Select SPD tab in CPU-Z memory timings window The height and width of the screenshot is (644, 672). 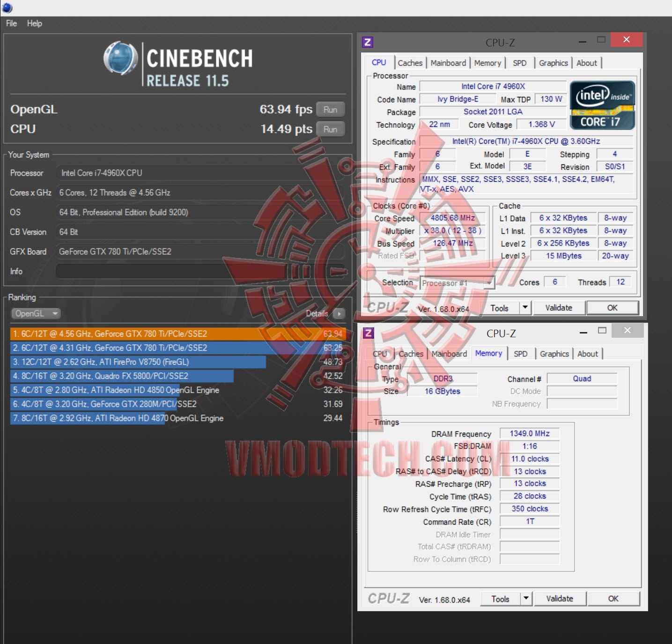point(521,354)
